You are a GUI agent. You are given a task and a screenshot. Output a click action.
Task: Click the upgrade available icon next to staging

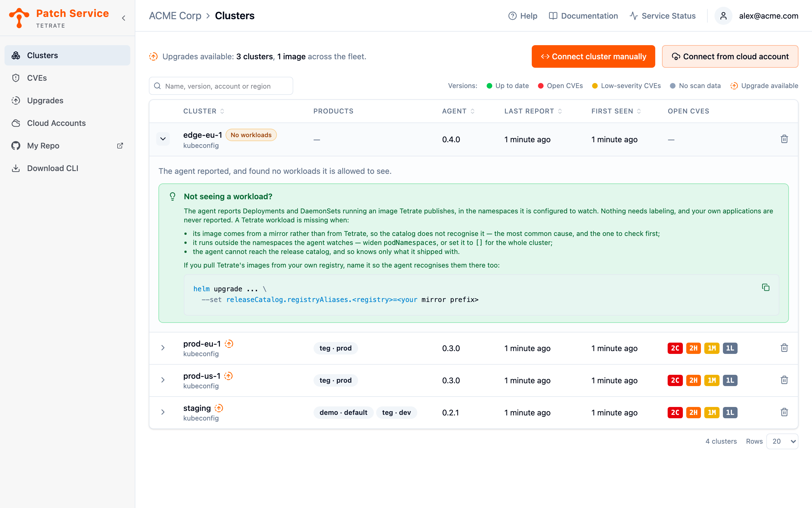(219, 408)
